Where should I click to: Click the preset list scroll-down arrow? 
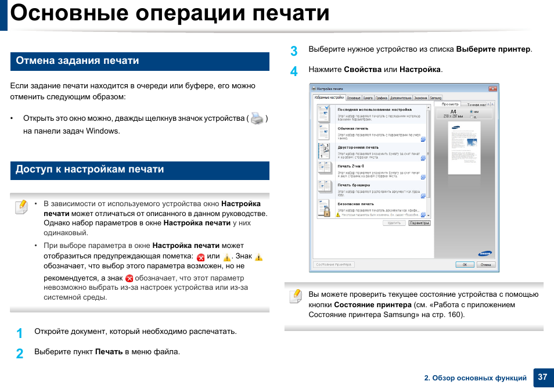428,215
